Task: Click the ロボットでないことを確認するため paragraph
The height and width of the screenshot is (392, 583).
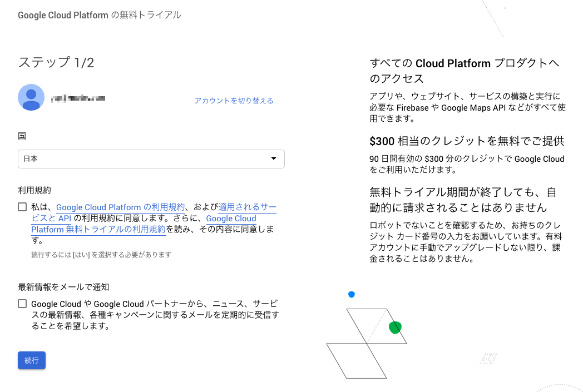Action: point(466,242)
